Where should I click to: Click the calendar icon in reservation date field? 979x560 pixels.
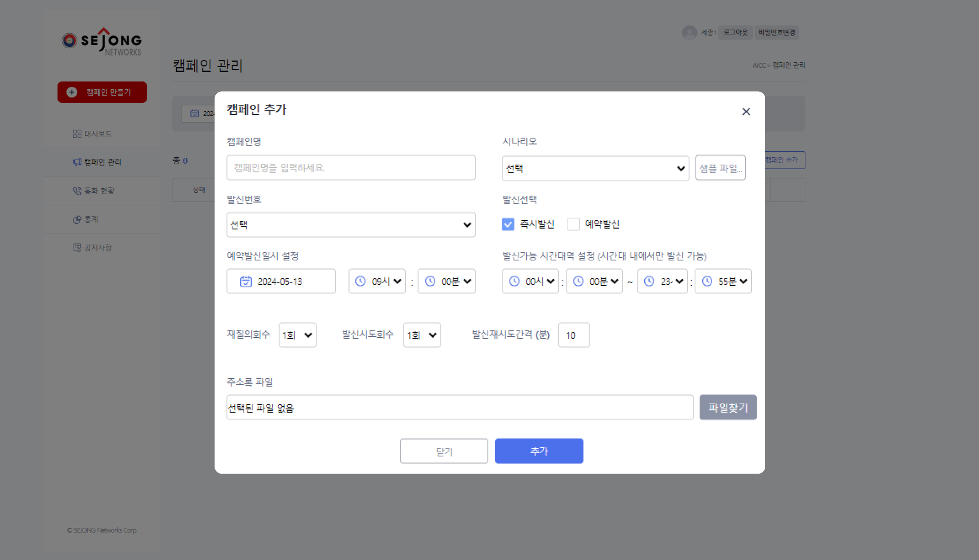(x=246, y=281)
